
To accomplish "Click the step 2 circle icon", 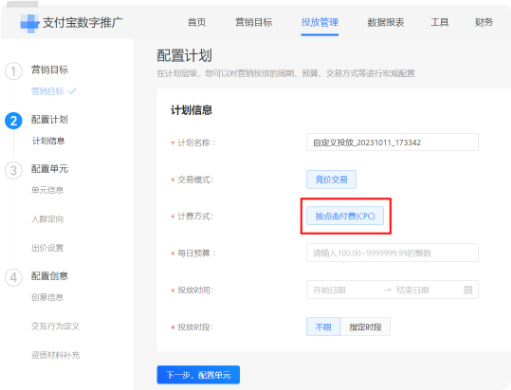I will 13,121.
